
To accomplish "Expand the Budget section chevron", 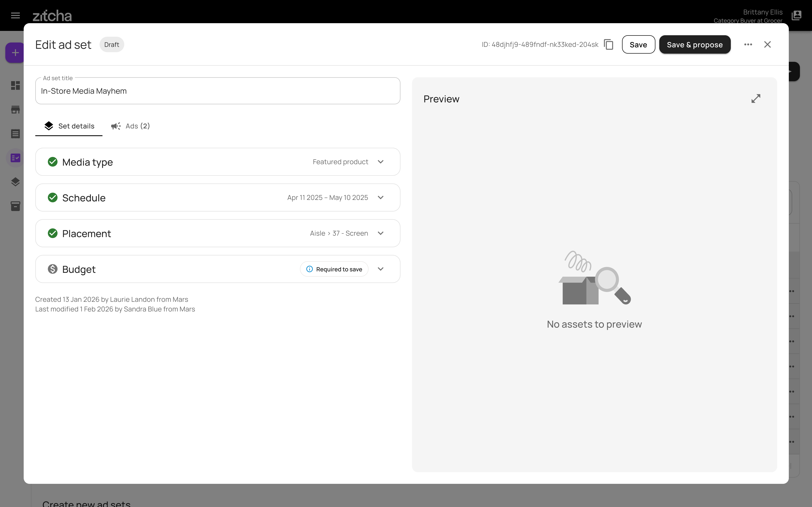I will pos(380,269).
